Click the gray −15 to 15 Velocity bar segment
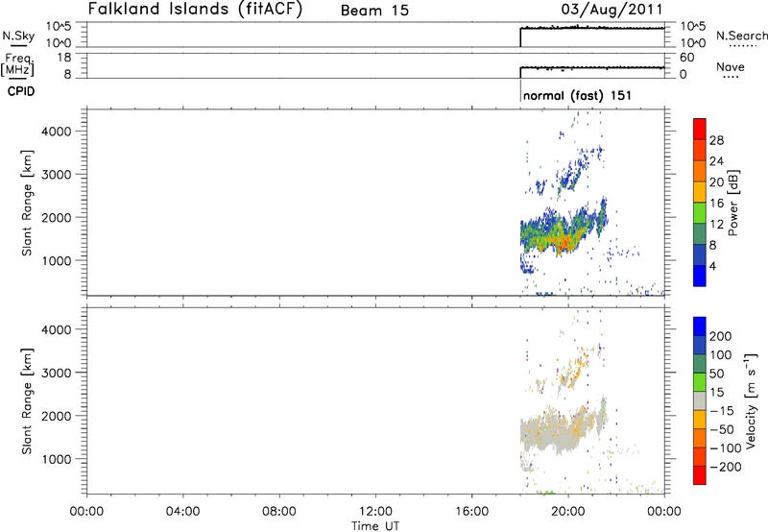The image size is (768, 532). pyautogui.click(x=700, y=400)
